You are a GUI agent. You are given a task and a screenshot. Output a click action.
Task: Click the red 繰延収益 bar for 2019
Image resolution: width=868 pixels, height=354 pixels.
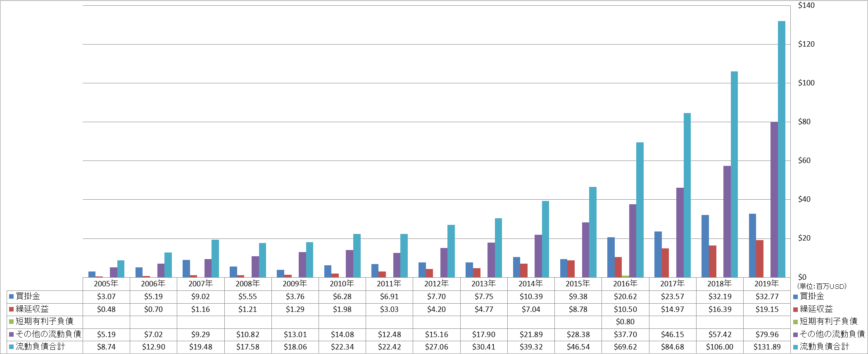(x=760, y=259)
